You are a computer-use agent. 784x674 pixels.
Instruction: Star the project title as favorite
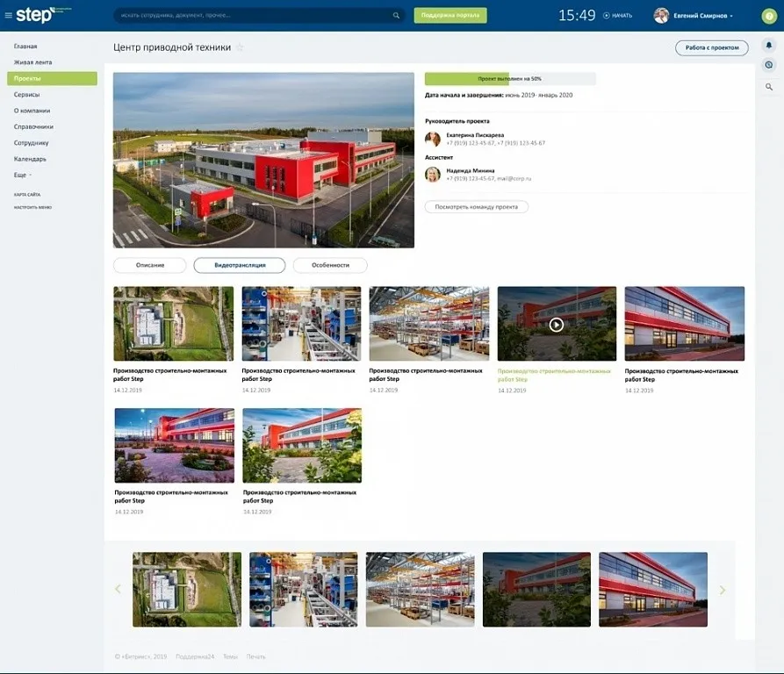point(240,47)
